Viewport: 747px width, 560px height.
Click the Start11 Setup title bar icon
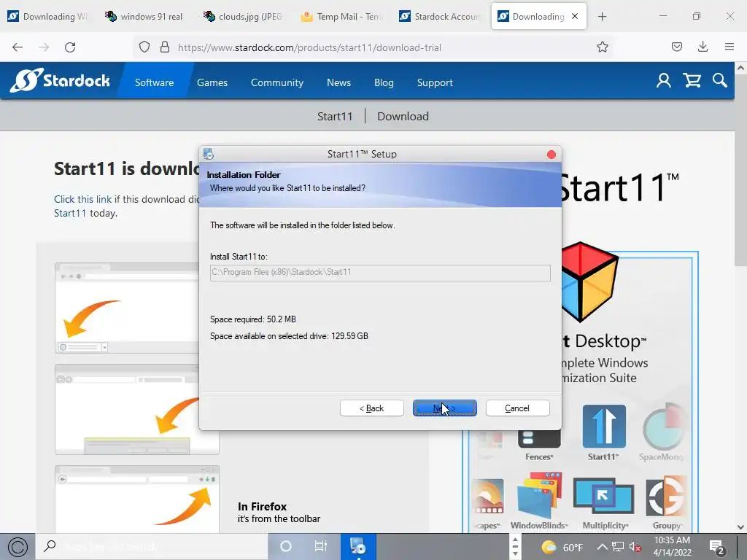coord(208,155)
